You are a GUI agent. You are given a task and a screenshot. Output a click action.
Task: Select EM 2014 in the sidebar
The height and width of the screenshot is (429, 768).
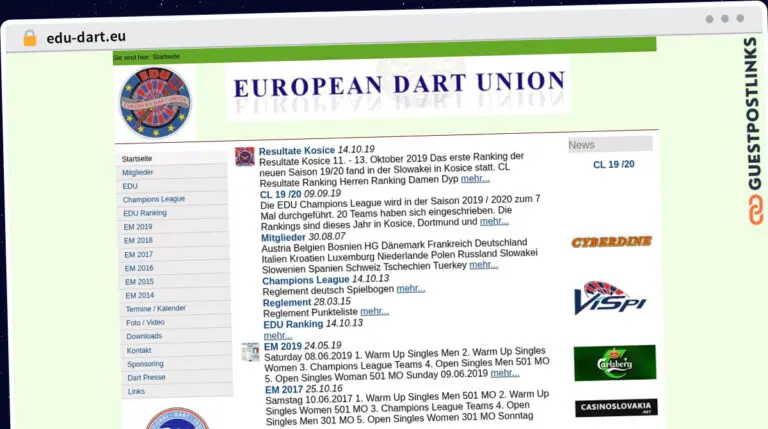(140, 296)
